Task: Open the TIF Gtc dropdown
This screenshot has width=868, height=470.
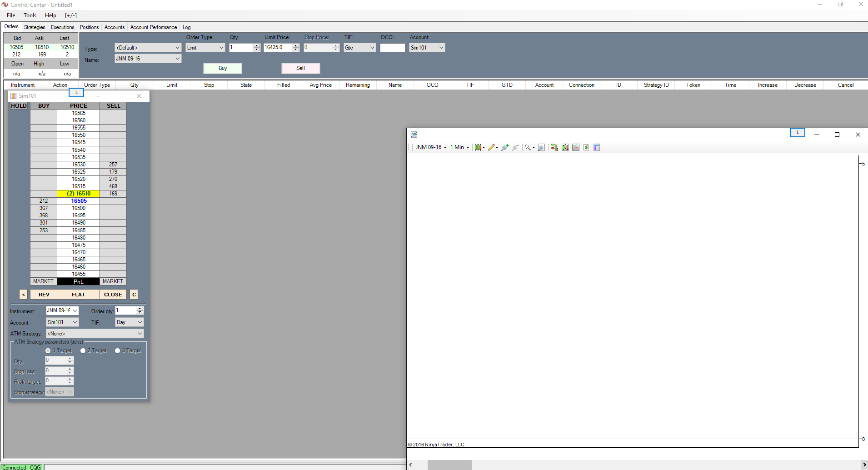Action: point(359,48)
